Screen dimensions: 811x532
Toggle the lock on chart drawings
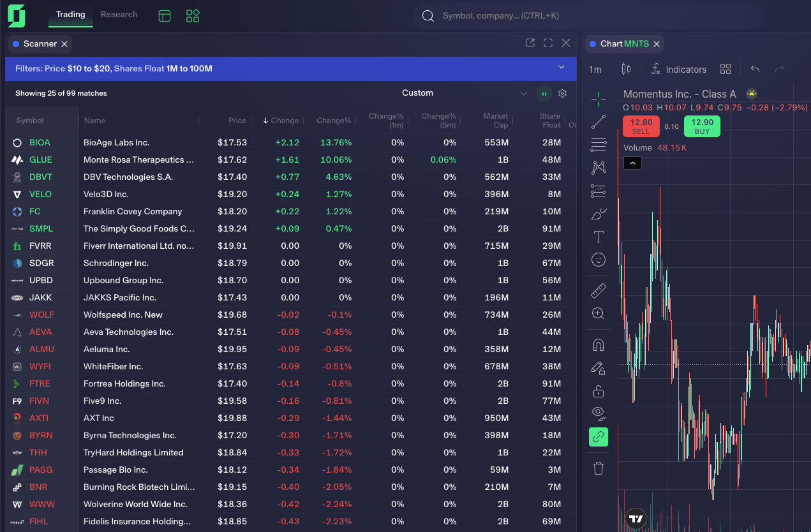598,390
